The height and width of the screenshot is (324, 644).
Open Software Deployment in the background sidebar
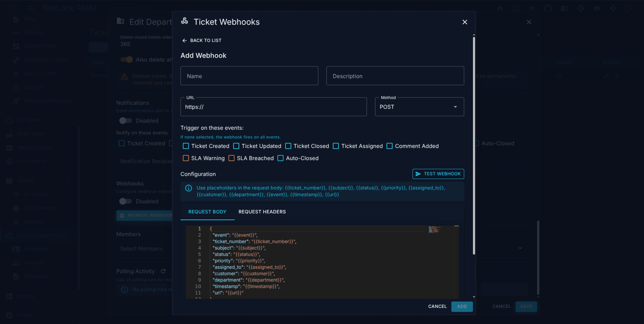tap(48, 101)
